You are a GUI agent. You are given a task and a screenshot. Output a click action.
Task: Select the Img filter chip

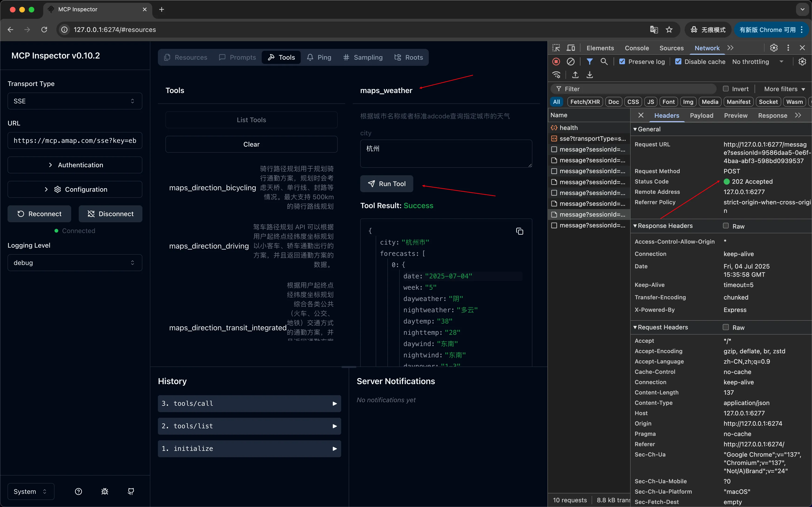click(x=688, y=102)
